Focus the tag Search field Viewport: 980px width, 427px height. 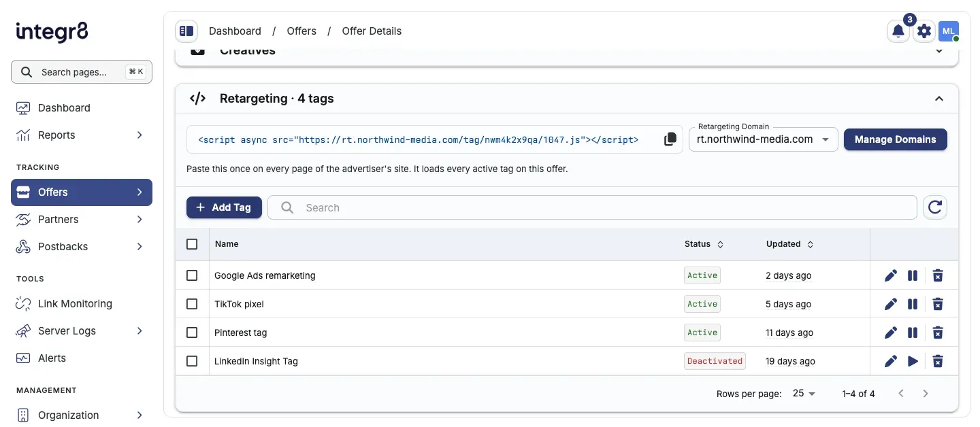[592, 207]
